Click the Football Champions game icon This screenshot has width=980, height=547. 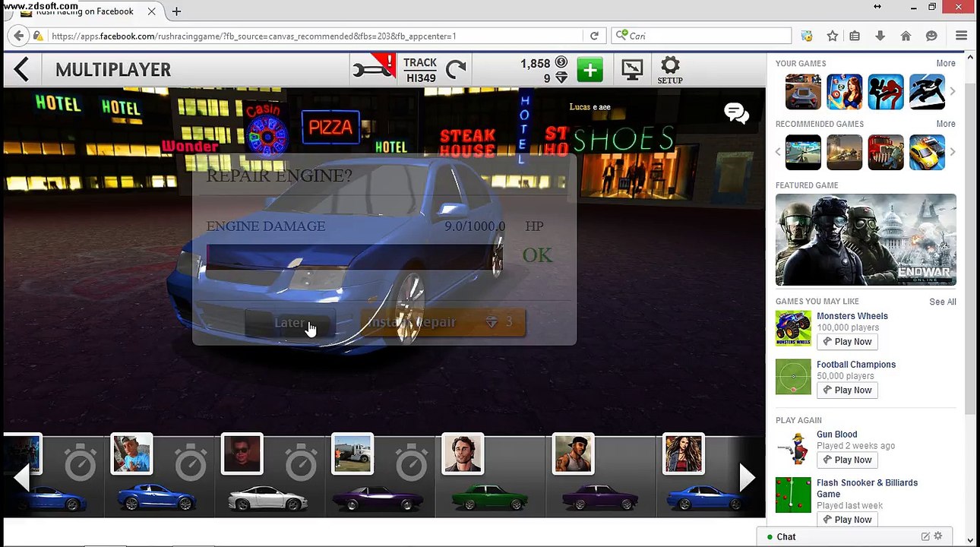793,378
